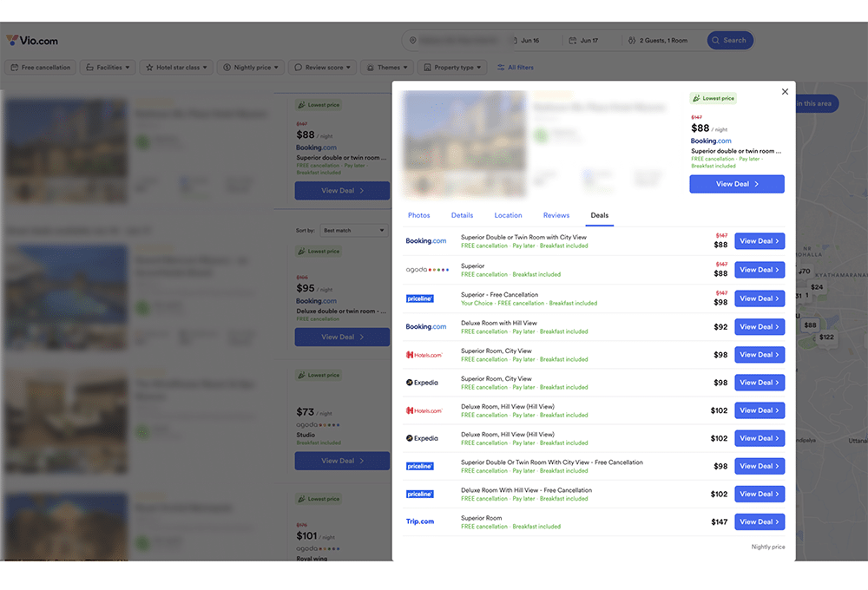Click the $122 price marker on the map
This screenshot has height=590, width=868.
(826, 337)
